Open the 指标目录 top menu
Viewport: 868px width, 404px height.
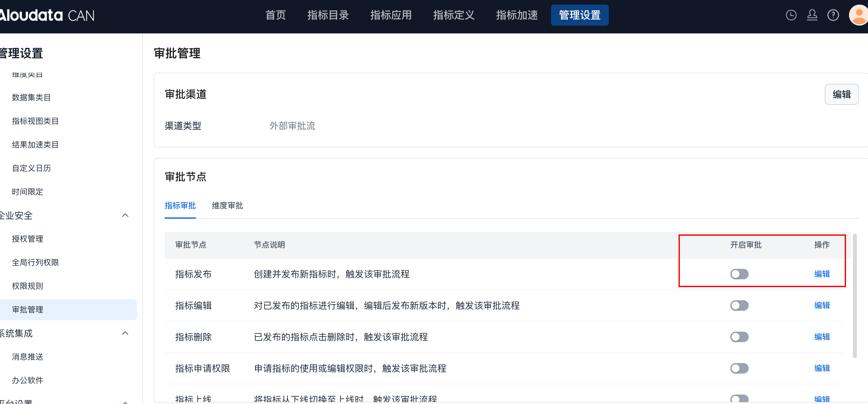pyautogui.click(x=327, y=15)
